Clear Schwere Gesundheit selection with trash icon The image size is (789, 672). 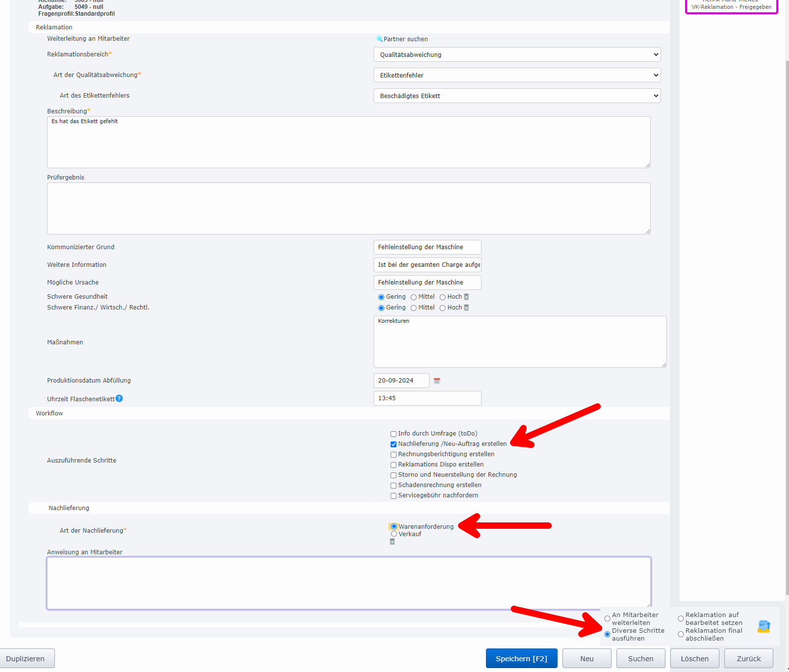pos(466,297)
